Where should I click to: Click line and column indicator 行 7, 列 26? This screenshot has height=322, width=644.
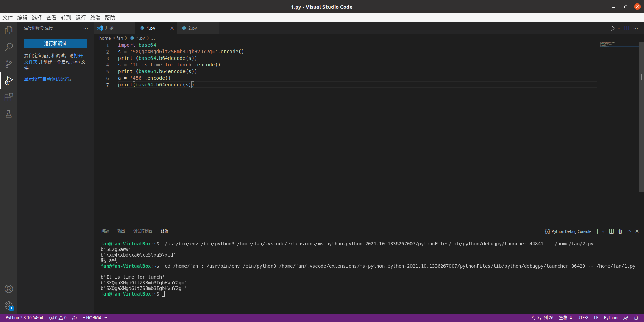[x=543, y=318]
